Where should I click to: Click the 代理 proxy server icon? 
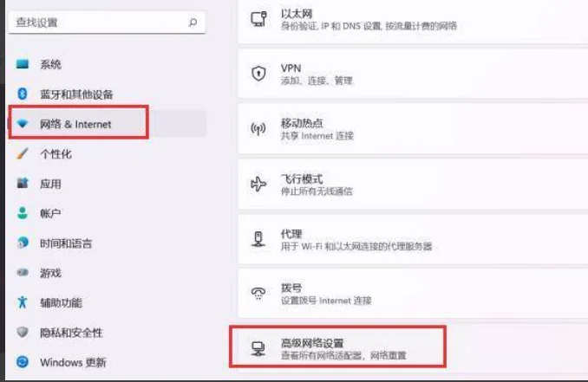click(x=258, y=239)
